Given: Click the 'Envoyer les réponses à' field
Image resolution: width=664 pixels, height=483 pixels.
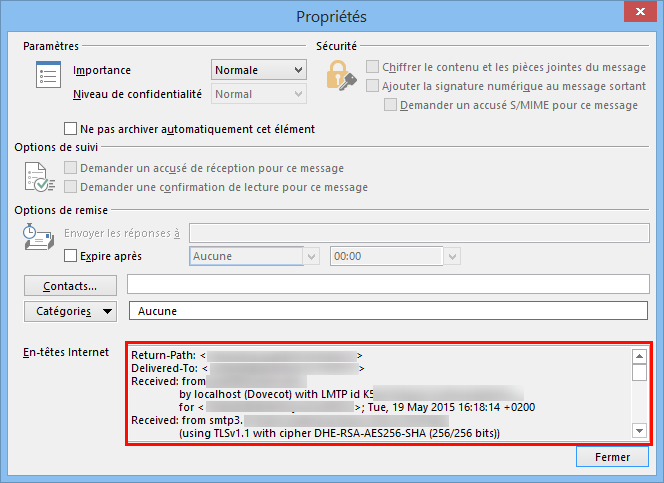Looking at the screenshot, I should click(x=419, y=233).
